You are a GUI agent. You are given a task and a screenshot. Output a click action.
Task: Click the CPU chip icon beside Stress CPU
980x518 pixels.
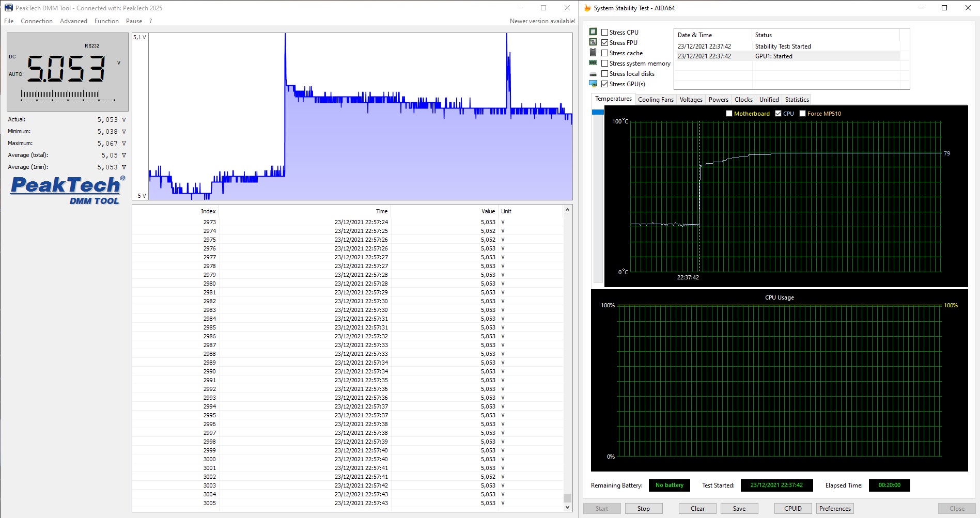tap(593, 32)
